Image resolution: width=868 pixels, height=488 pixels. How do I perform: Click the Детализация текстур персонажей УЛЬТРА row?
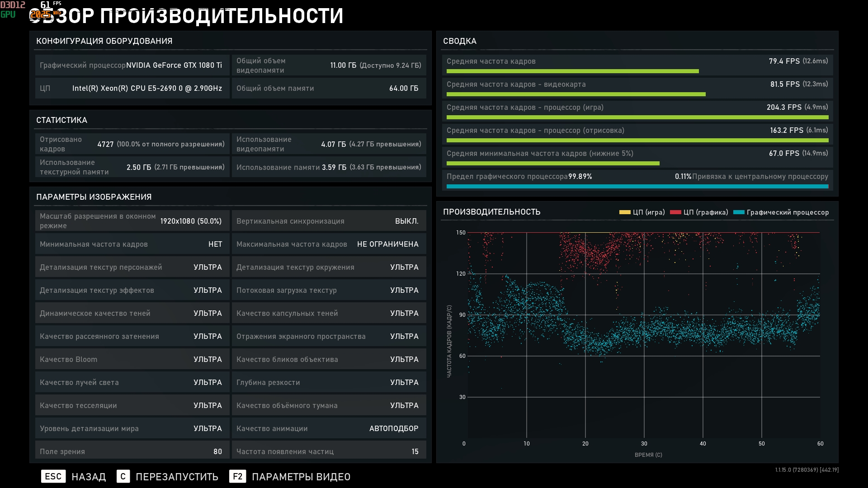coord(132,267)
